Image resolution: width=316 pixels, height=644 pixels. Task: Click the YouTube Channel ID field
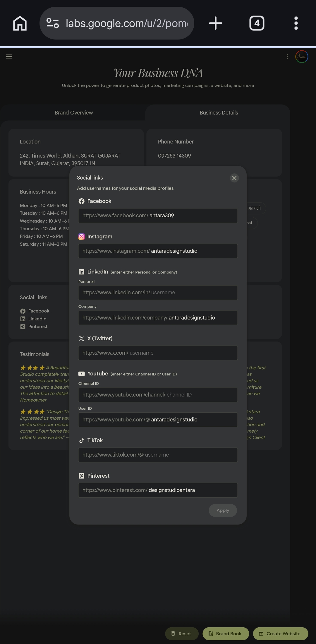click(158, 395)
